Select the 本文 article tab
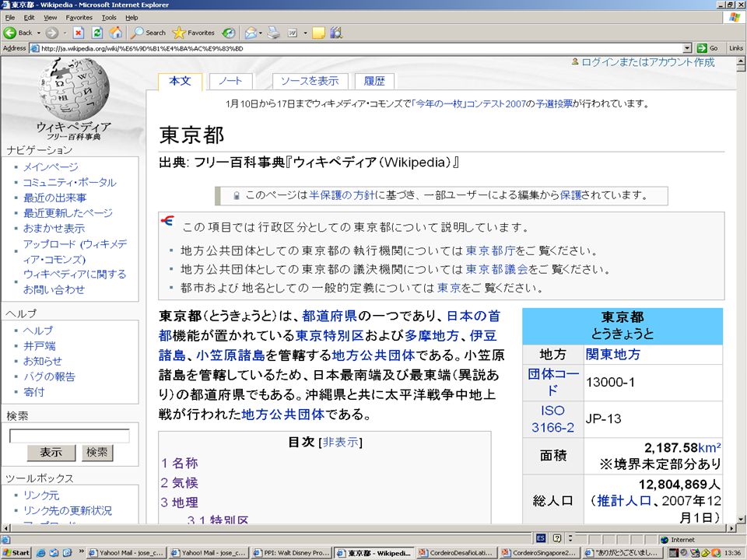Viewport: 747px width, 560px height. (x=180, y=81)
